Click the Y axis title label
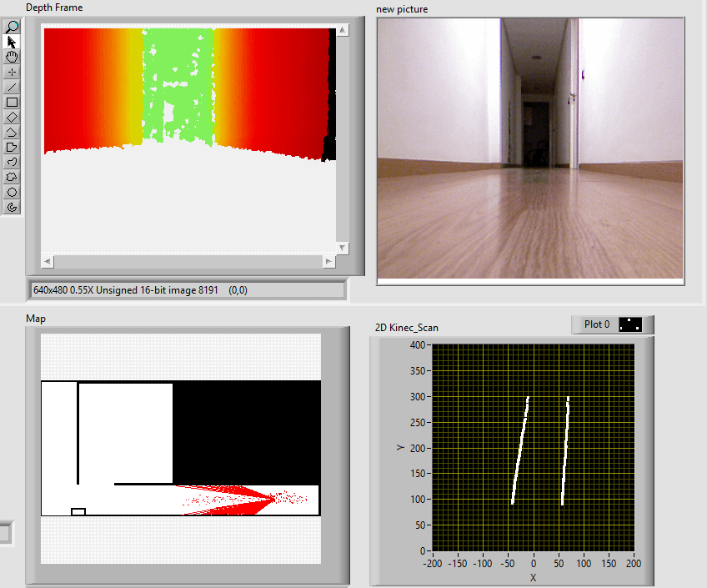Screen dimensions: 707x588 point(400,447)
